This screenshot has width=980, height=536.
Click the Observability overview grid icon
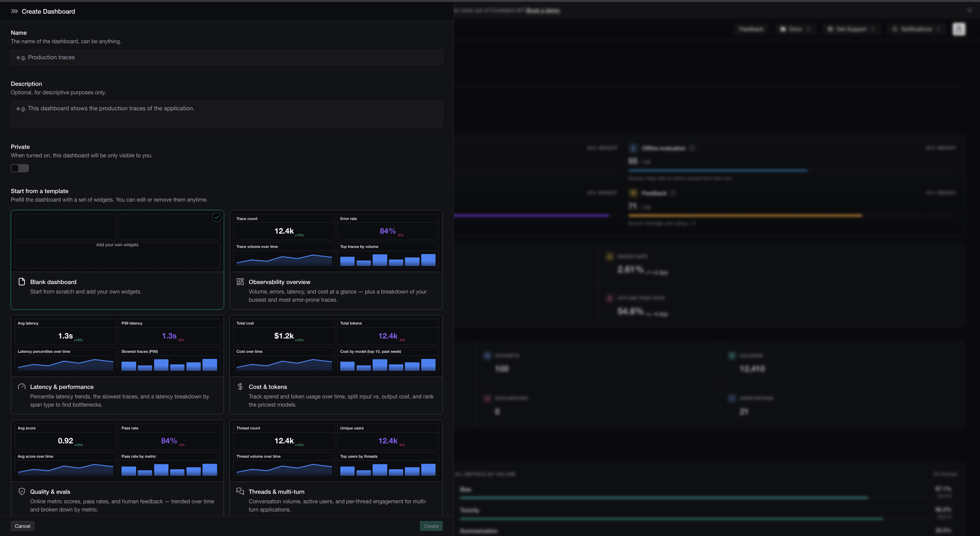[240, 282]
